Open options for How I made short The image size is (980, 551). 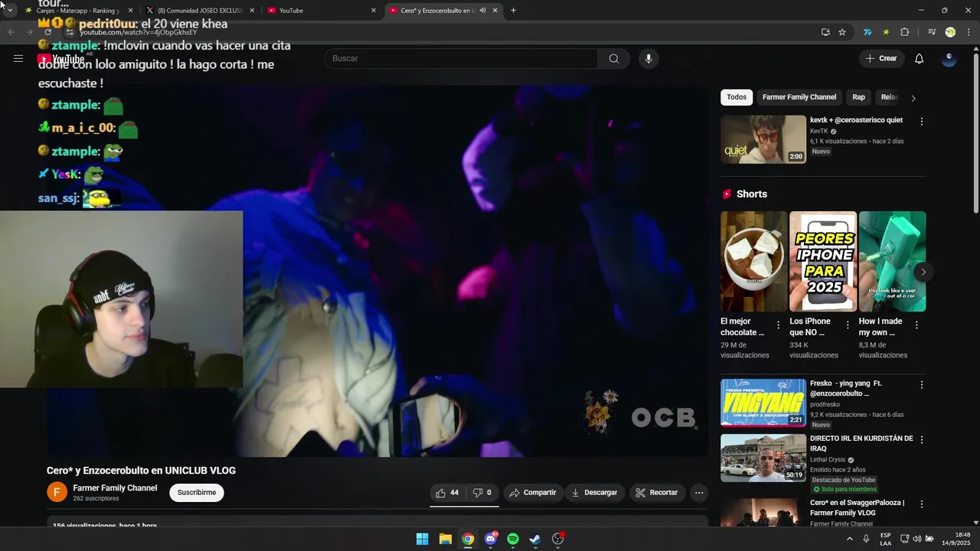pyautogui.click(x=916, y=325)
